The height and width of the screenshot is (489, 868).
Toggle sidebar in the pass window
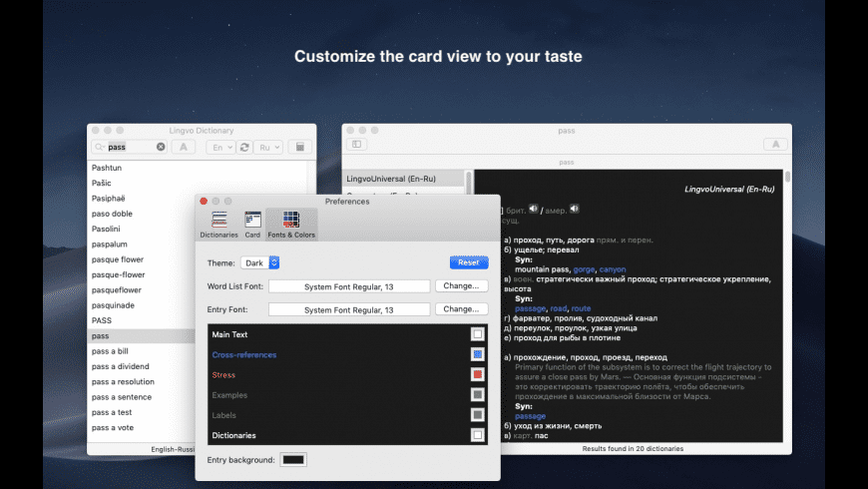[357, 144]
